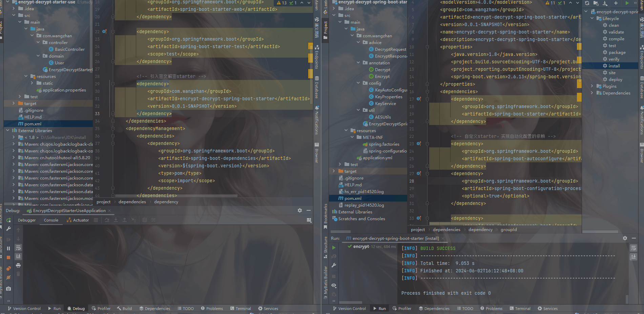The width and height of the screenshot is (644, 314).
Task: Add a Maven project with the plus icon
Action: 616,3
